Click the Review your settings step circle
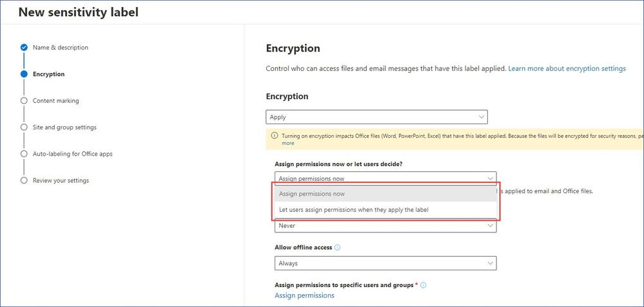644x307 pixels. pyautogui.click(x=24, y=181)
